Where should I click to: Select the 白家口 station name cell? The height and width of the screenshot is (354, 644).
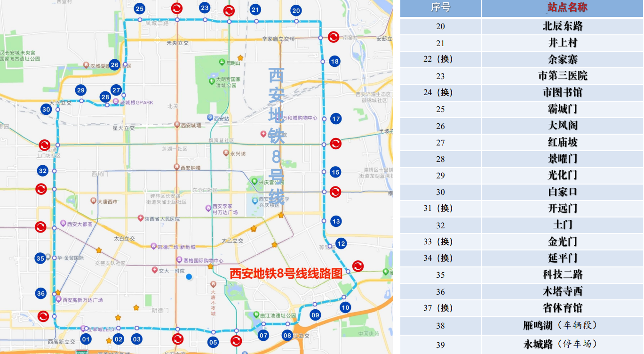[563, 192]
